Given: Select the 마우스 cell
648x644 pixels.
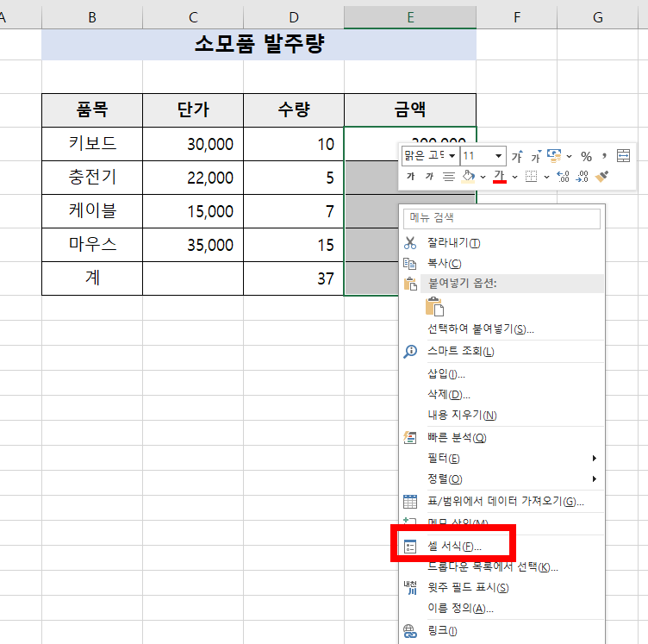Looking at the screenshot, I should click(x=92, y=245).
